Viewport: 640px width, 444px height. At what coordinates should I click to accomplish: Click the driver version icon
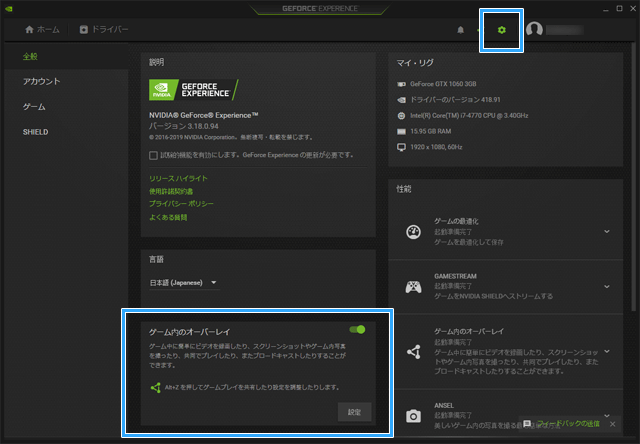[401, 100]
